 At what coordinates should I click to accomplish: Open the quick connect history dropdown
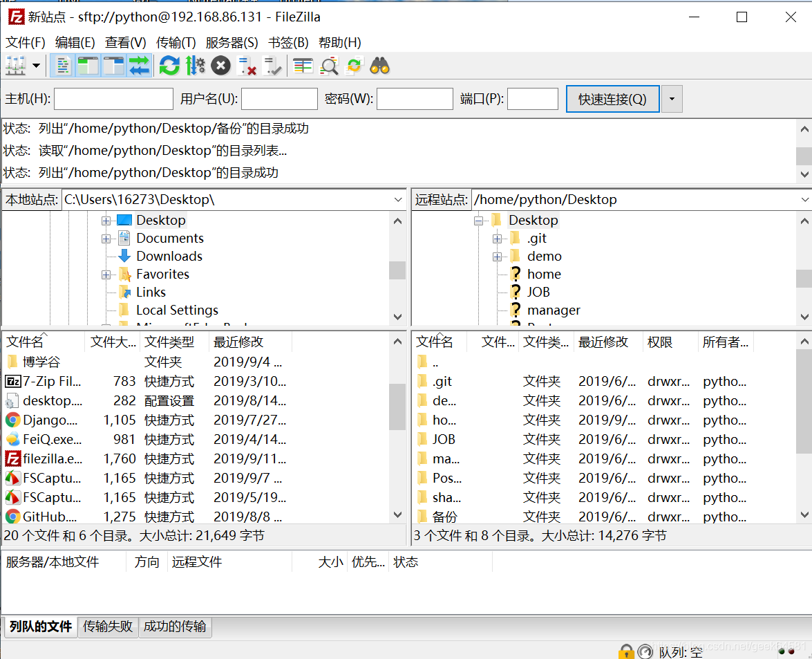672,99
